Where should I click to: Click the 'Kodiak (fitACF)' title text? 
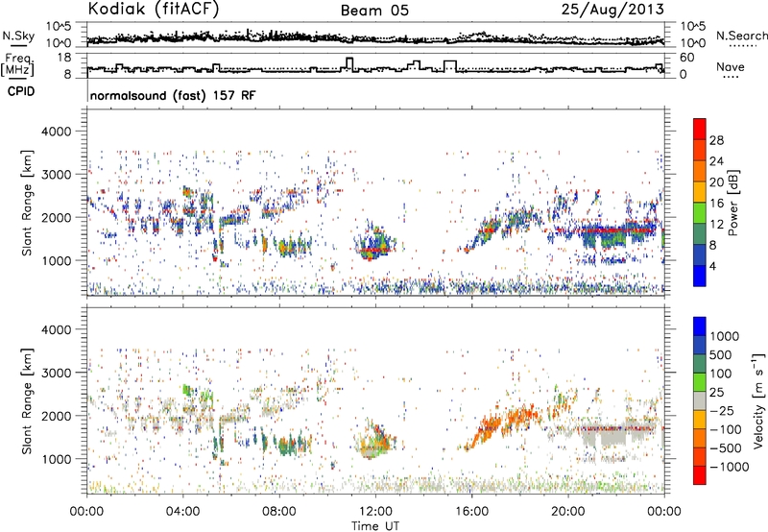(x=154, y=9)
